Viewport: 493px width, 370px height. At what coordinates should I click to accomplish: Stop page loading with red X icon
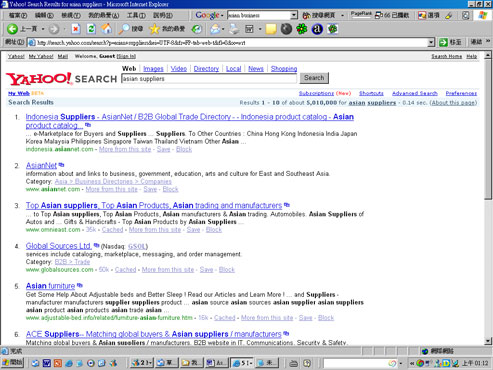tap(76, 29)
